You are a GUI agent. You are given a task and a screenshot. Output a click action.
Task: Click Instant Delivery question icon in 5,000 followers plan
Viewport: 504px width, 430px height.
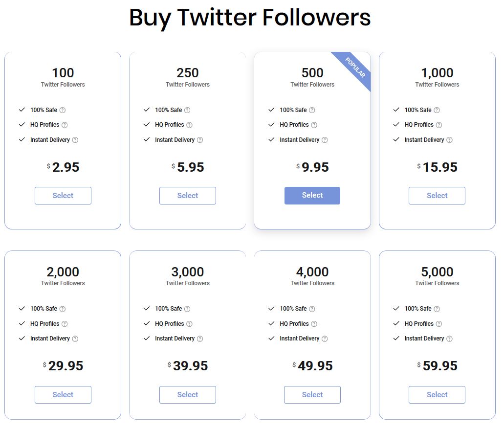449,339
